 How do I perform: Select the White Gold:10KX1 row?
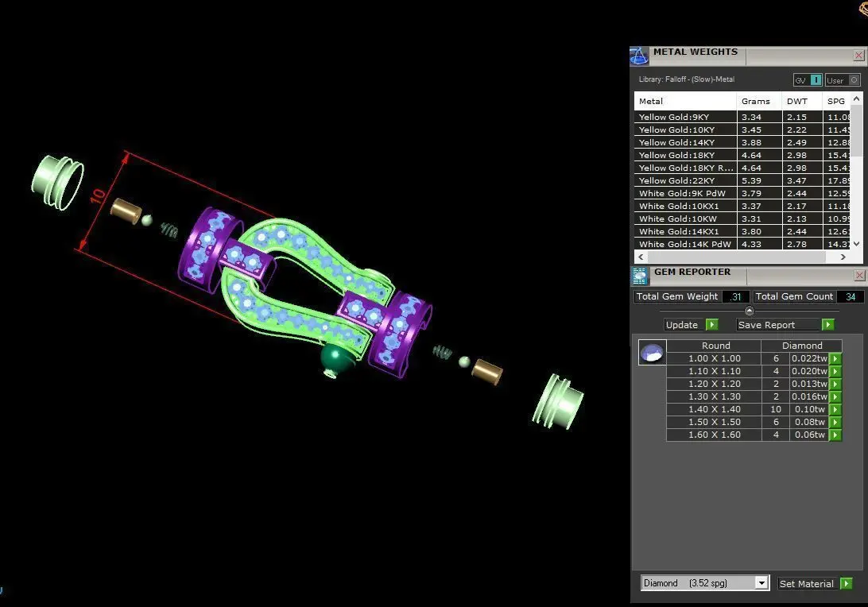pyautogui.click(x=742, y=206)
